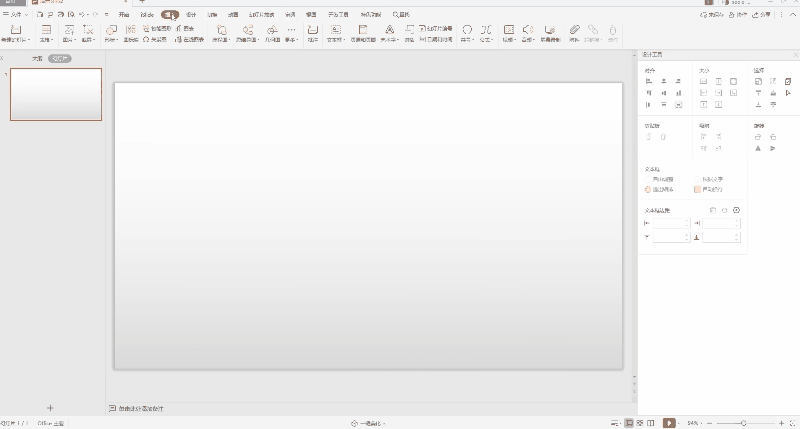Screen dimensions: 800x429
Task: Collapse the ribbon with the chevron
Action: click(793, 15)
